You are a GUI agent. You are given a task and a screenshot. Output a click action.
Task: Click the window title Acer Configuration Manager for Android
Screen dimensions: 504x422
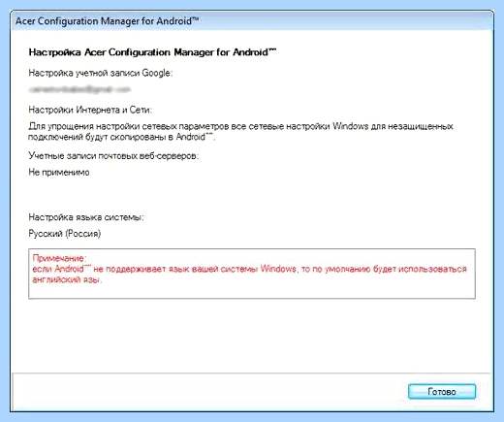click(x=107, y=21)
